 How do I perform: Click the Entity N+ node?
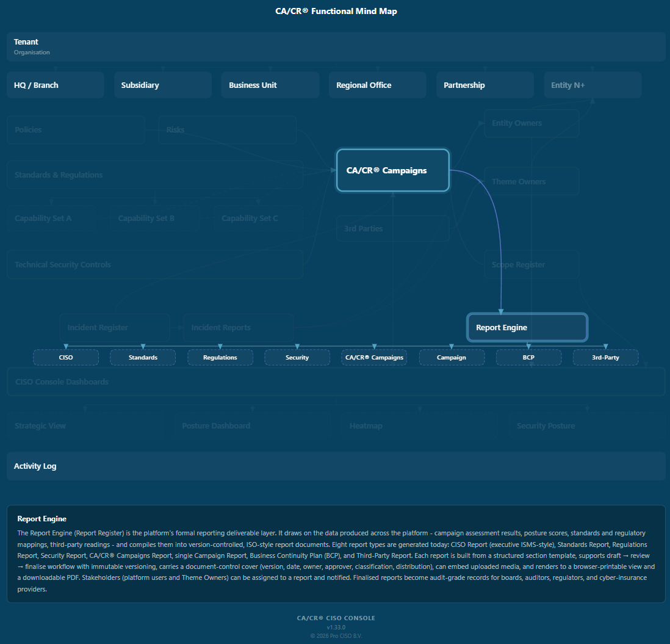(x=593, y=85)
